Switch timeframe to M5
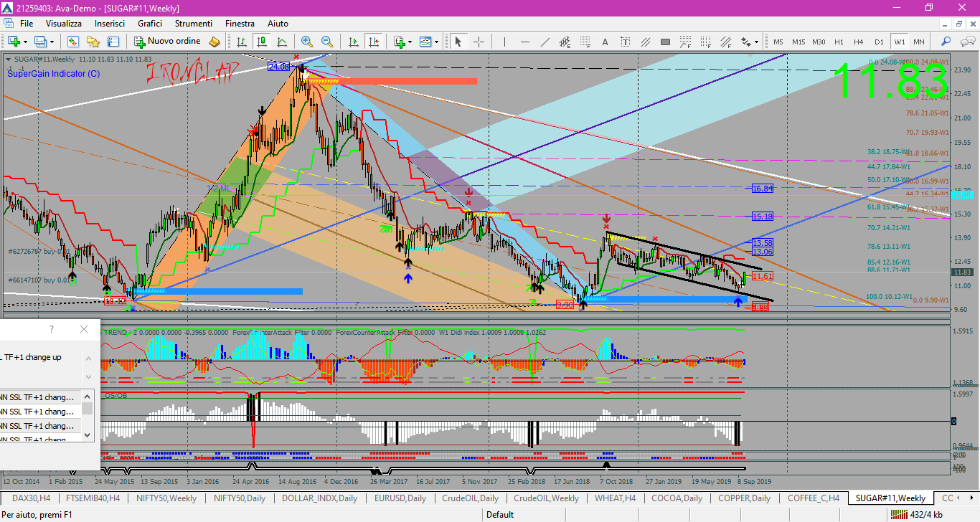Image resolution: width=980 pixels, height=522 pixels. pyautogui.click(x=778, y=42)
